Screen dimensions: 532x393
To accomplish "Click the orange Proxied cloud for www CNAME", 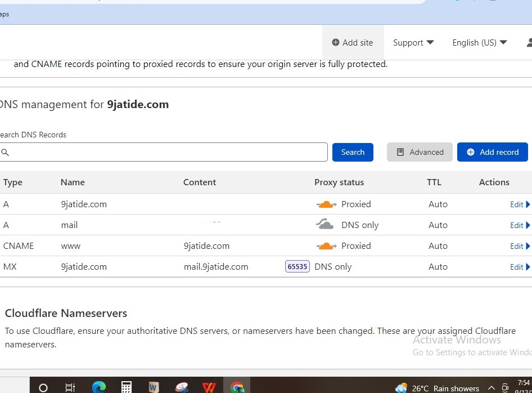I will coord(326,246).
